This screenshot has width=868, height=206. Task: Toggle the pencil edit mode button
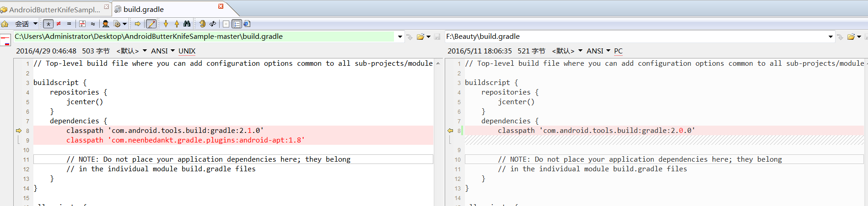(x=151, y=24)
